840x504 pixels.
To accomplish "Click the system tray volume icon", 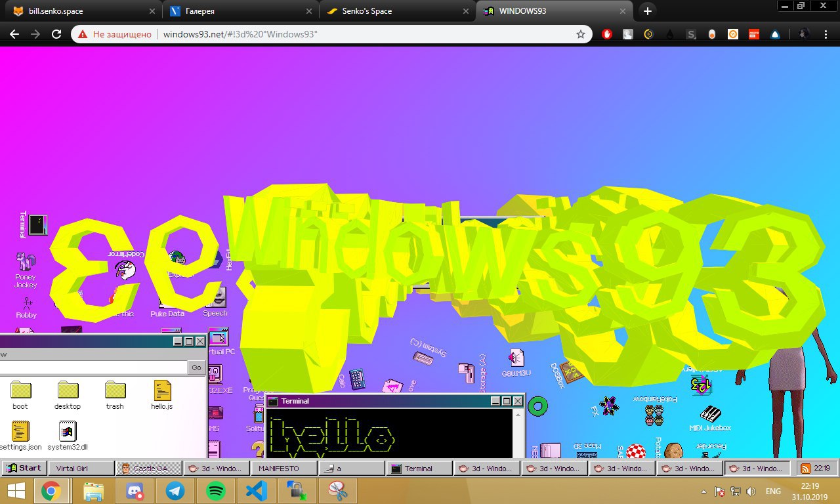I will 751,492.
